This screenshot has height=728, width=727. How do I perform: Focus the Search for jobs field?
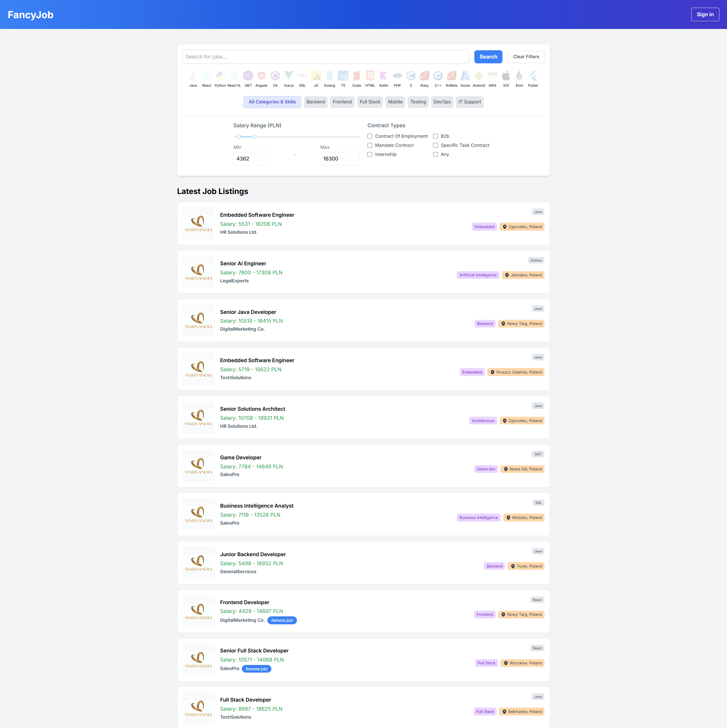tap(325, 57)
